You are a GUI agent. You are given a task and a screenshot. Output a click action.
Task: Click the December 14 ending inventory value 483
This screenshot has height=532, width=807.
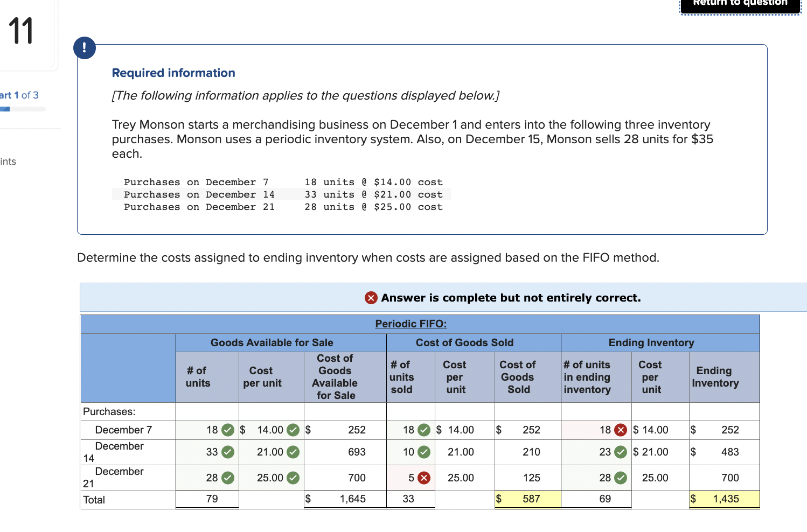point(730,452)
